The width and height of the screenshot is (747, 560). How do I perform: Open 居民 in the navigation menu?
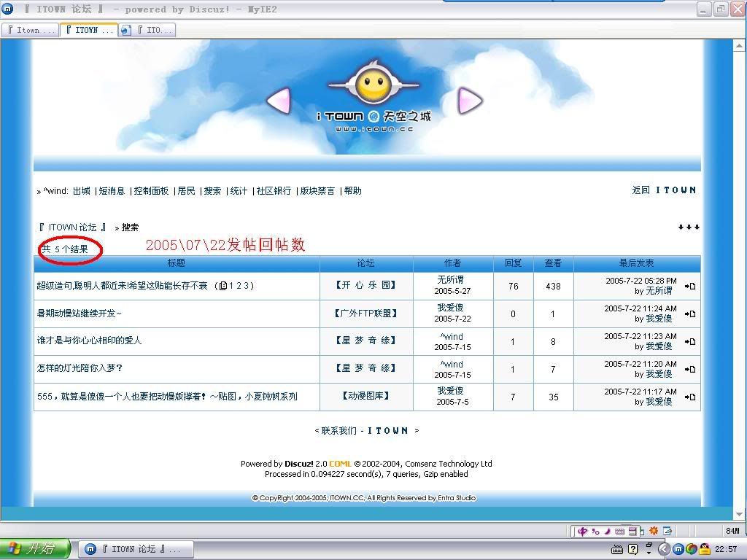click(186, 191)
